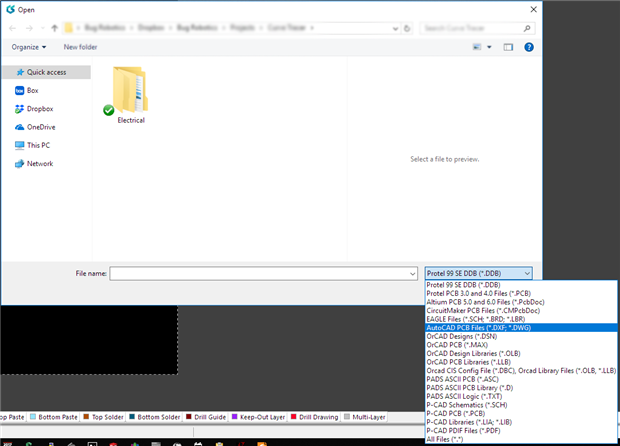The image size is (620, 446).
Task: Switch to Drill Guide layer tab
Action: tap(206, 417)
